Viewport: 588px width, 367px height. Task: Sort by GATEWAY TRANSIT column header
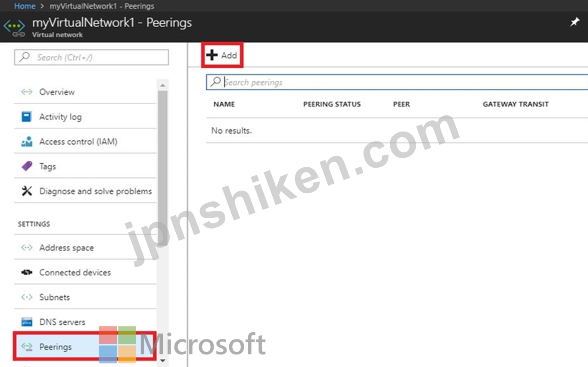pos(516,104)
